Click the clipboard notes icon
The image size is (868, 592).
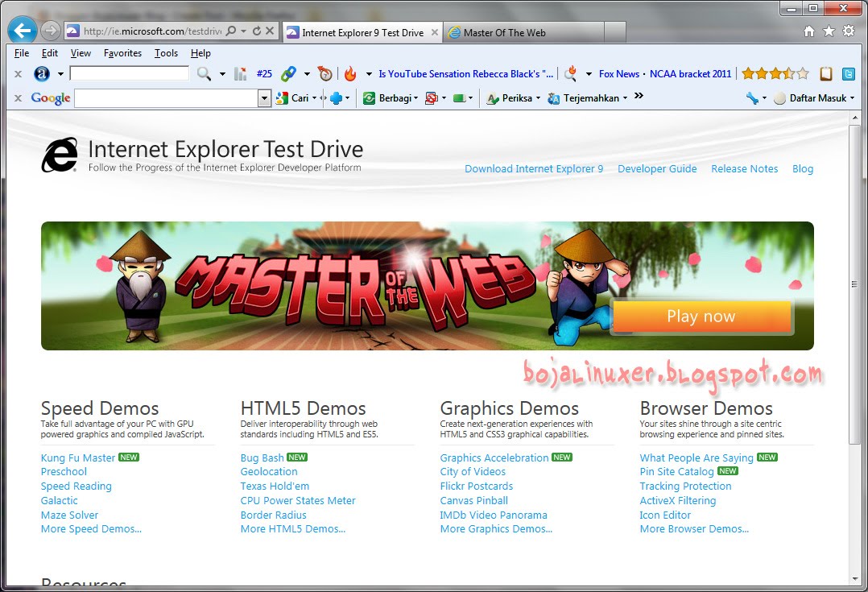(826, 73)
